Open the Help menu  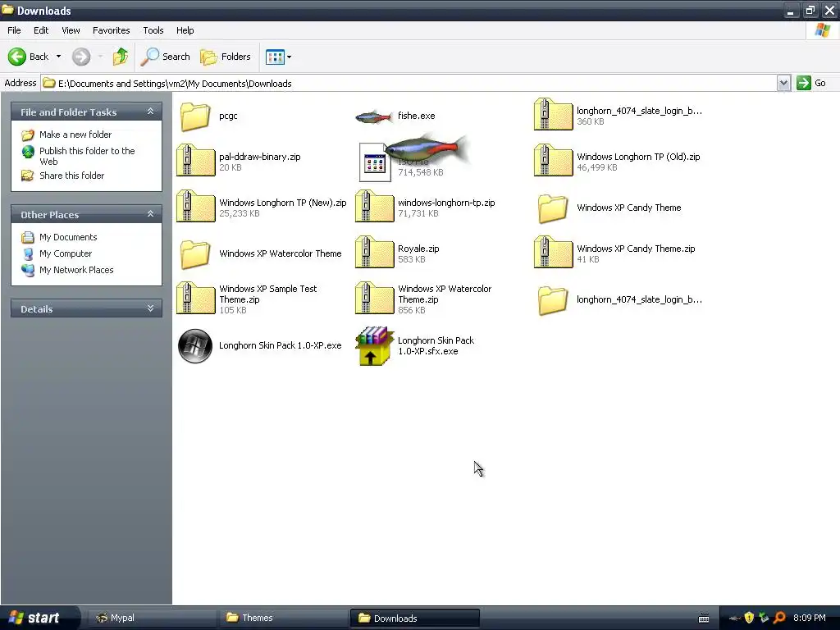[185, 30]
